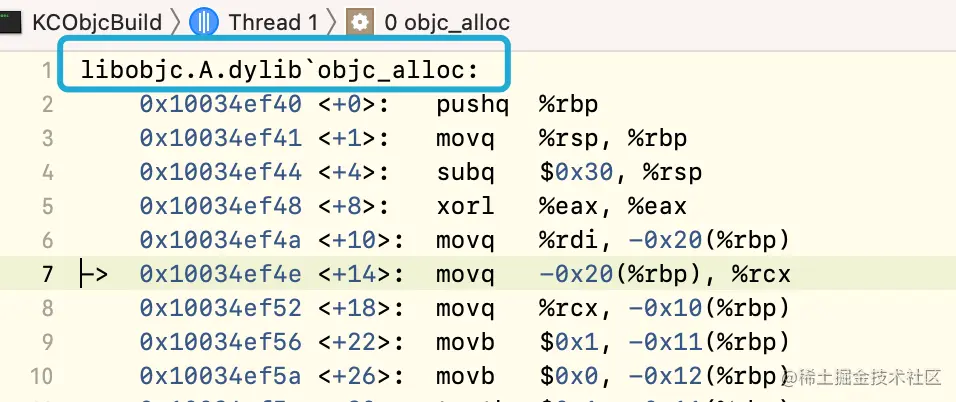
Task: Open the KCObjcBuild breadcrumb item
Action: coord(96,23)
